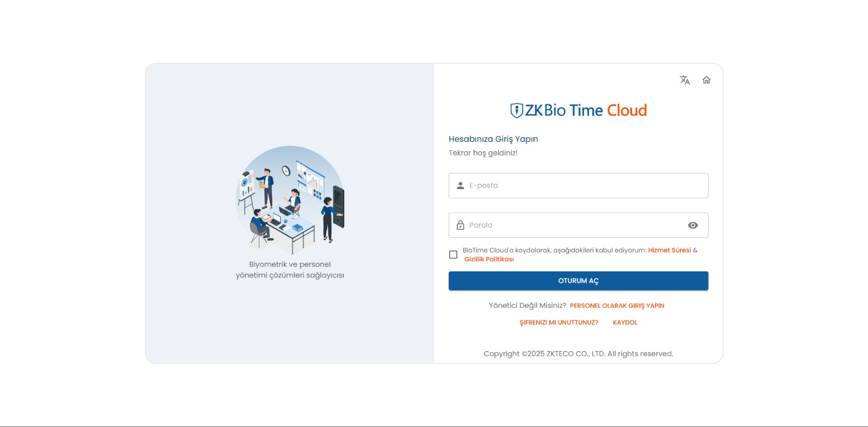Open the Hizmet Süresi link
This screenshot has width=868, height=427.
[x=669, y=250]
